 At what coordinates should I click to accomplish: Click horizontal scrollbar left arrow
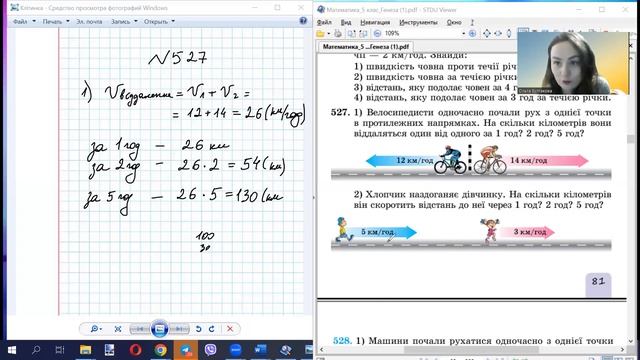click(x=322, y=349)
